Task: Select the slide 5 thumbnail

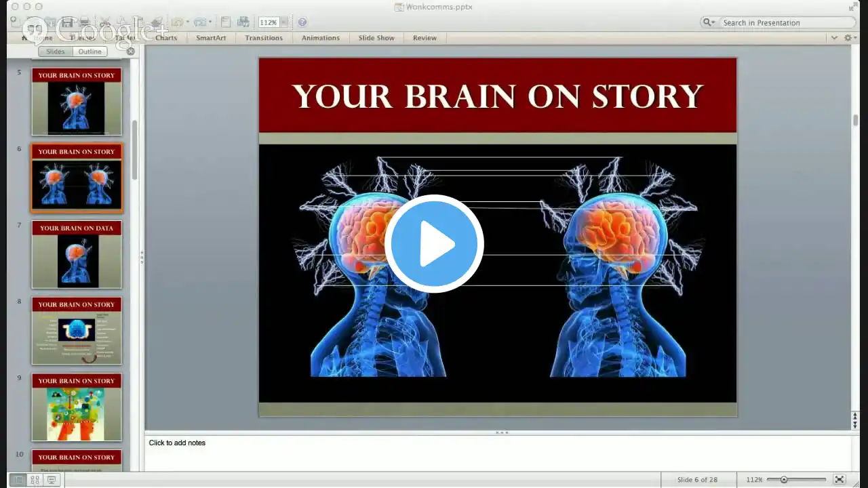Action: coord(77,102)
